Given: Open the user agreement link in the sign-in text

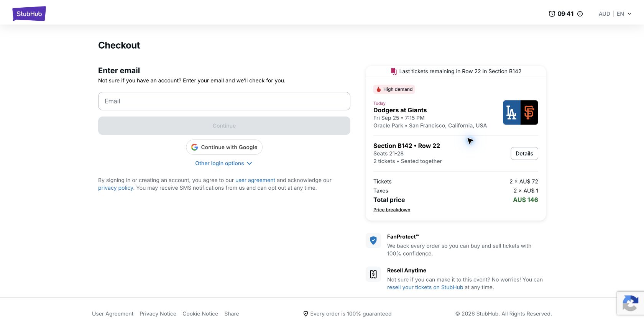Looking at the screenshot, I should (255, 180).
